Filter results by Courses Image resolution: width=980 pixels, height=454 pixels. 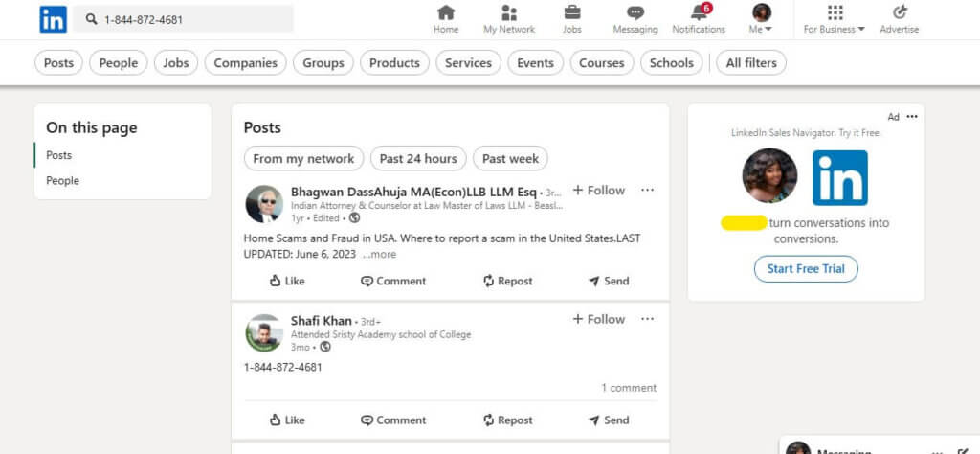[x=602, y=62]
